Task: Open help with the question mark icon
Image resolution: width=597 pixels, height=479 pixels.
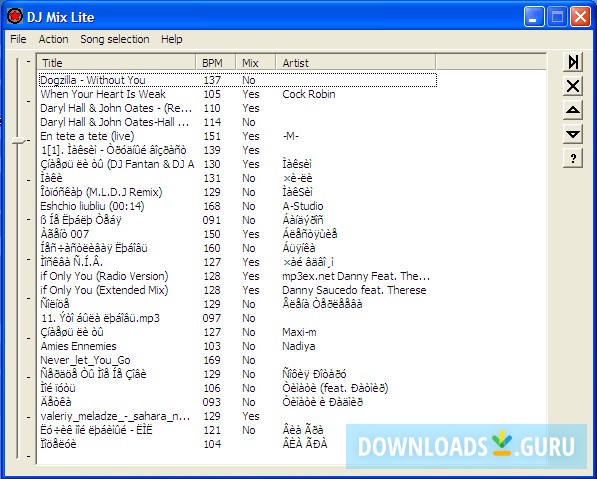Action: (573, 158)
